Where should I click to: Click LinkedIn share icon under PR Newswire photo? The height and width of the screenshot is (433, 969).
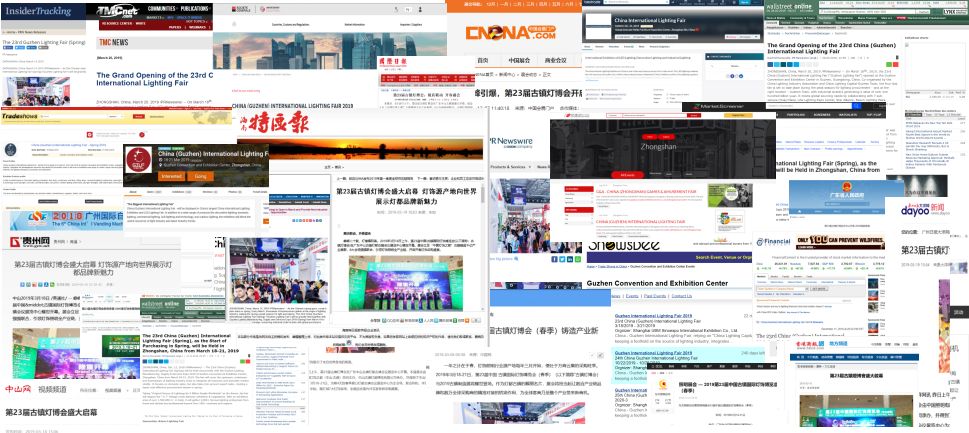570,259
